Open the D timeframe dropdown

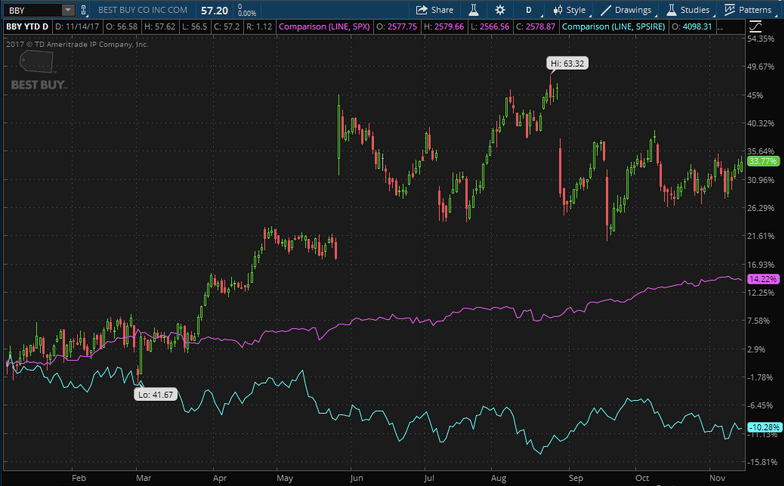coord(529,10)
